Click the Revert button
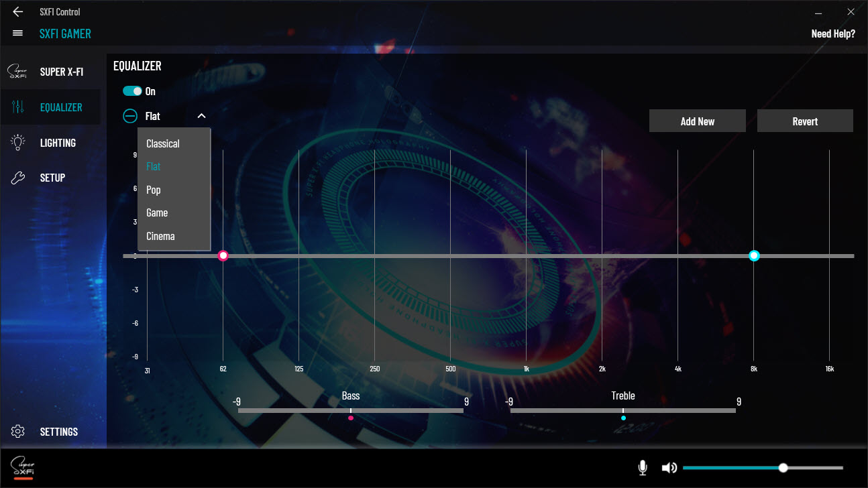This screenshot has width=868, height=488. pos(805,121)
